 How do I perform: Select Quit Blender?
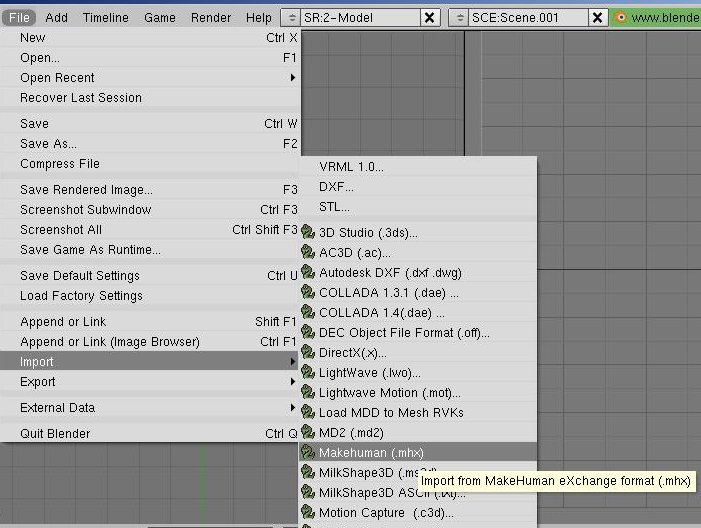pos(150,434)
